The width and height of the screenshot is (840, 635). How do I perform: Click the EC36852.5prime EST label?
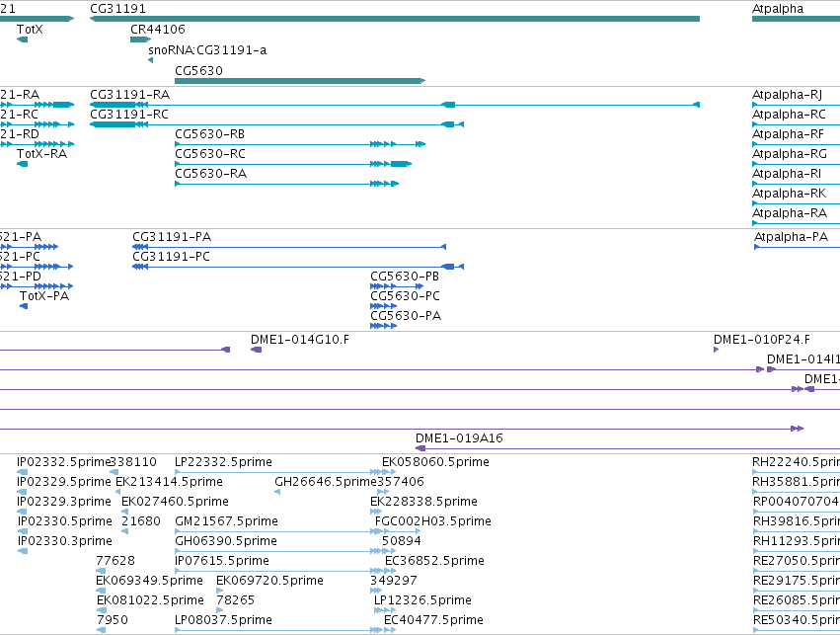tap(434, 561)
